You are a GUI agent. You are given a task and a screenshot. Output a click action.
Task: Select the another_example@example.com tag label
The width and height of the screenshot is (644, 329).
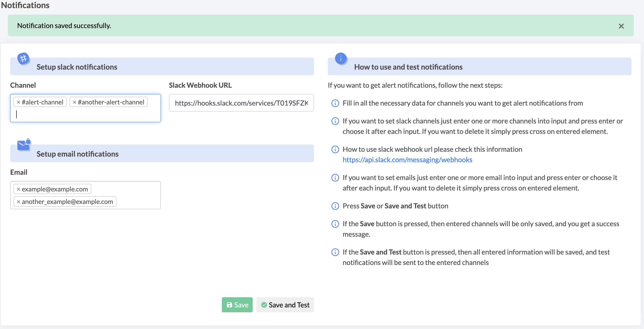point(67,202)
